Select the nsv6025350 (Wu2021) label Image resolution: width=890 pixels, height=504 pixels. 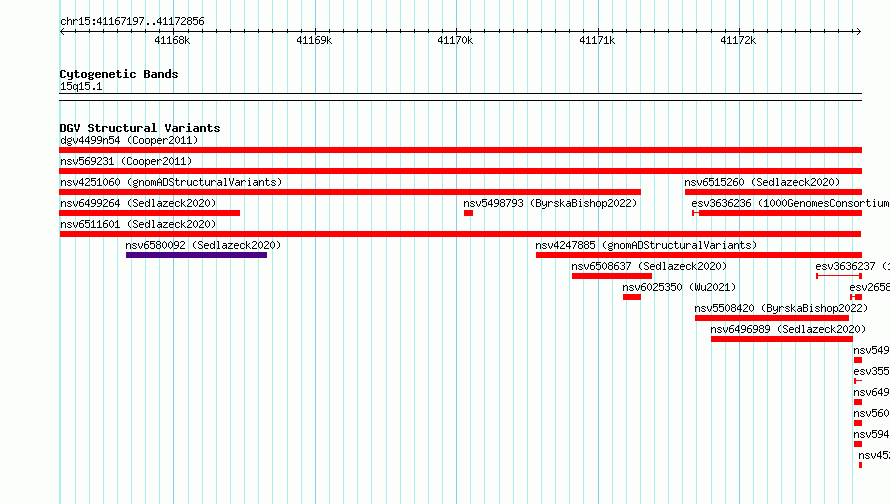point(679,287)
